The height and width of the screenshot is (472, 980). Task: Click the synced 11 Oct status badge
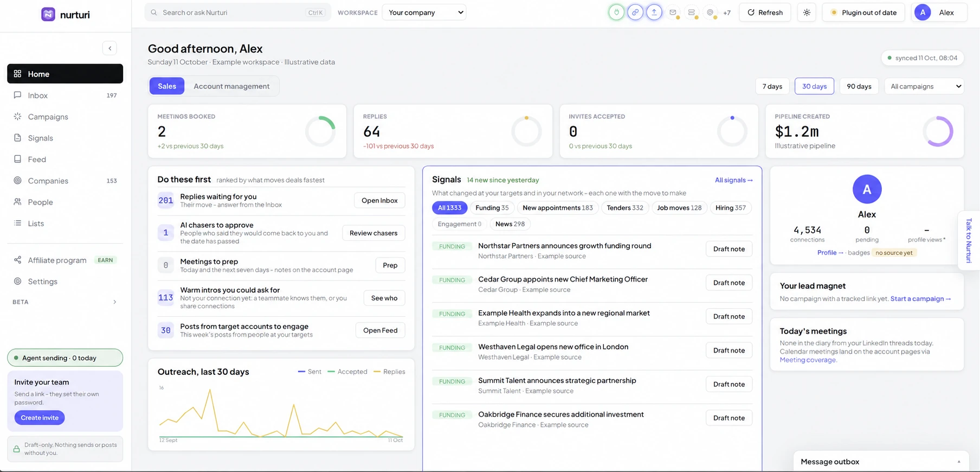click(x=922, y=58)
